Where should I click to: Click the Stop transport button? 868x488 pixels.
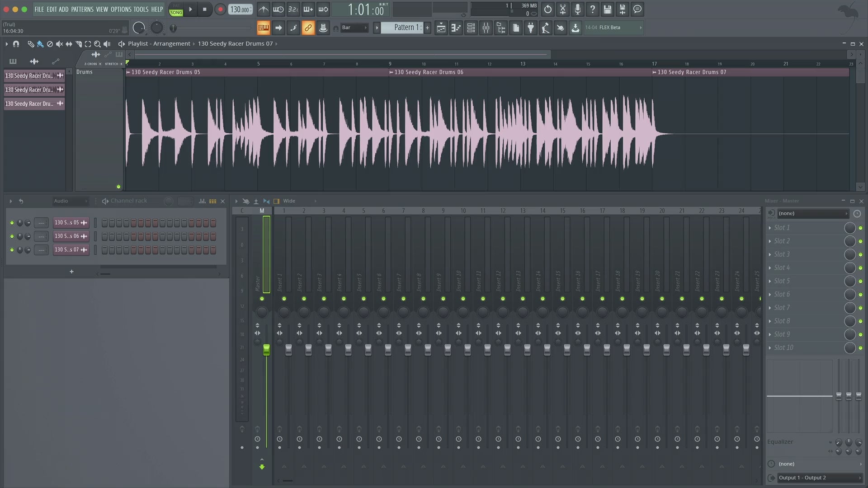(204, 9)
